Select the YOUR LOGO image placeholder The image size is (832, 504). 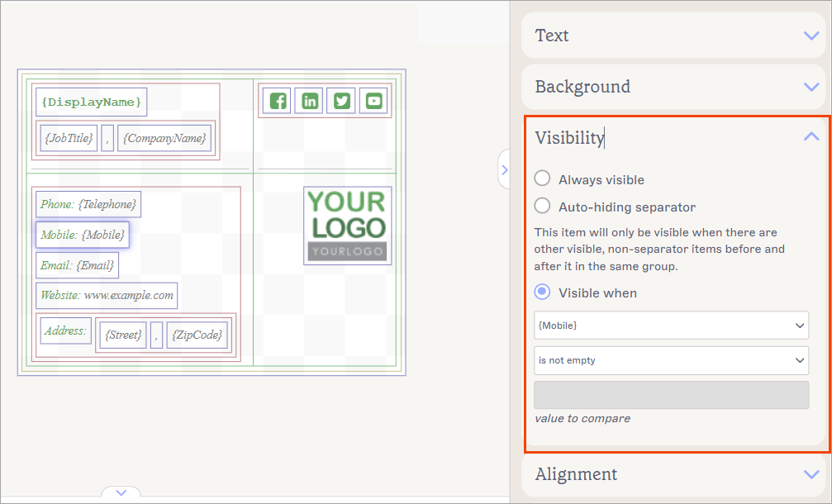tap(348, 226)
